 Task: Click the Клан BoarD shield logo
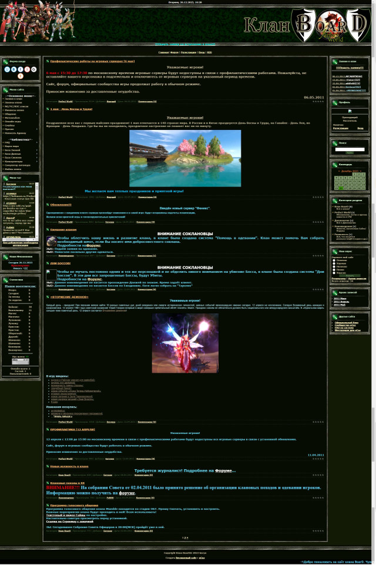[331, 25]
